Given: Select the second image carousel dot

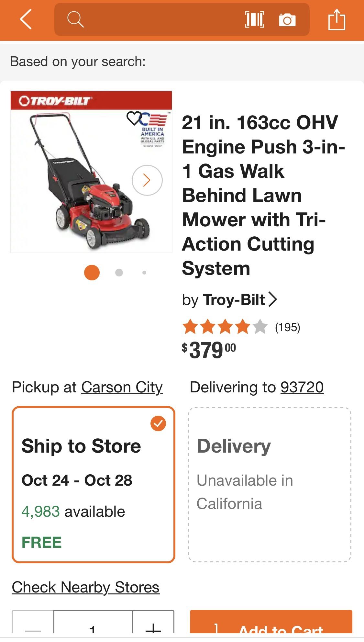Looking at the screenshot, I should (x=119, y=273).
